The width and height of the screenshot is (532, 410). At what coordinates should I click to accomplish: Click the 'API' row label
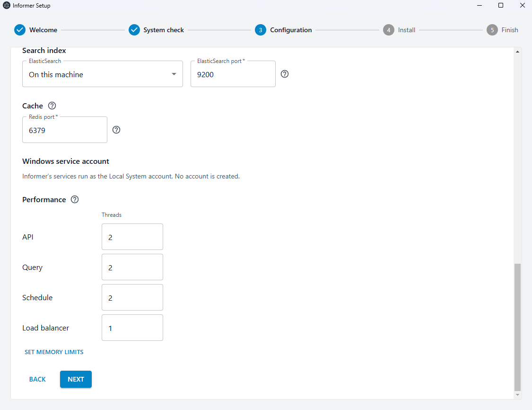click(x=28, y=237)
